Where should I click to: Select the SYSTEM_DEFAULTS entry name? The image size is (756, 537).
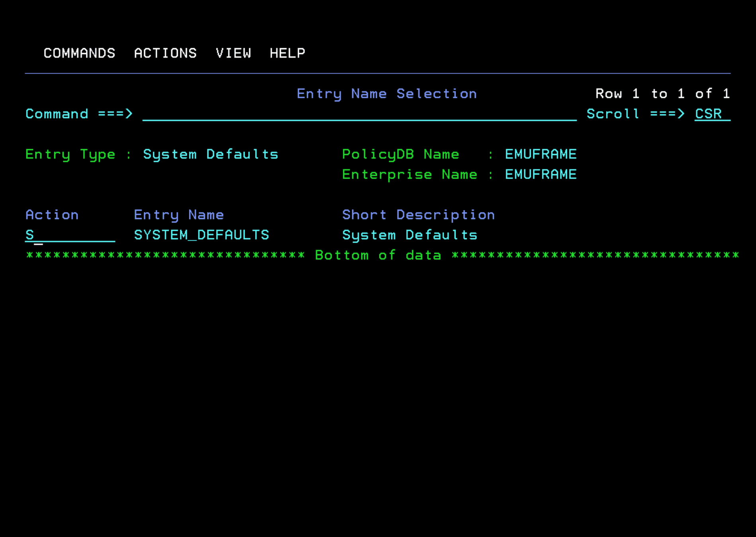pyautogui.click(x=201, y=235)
